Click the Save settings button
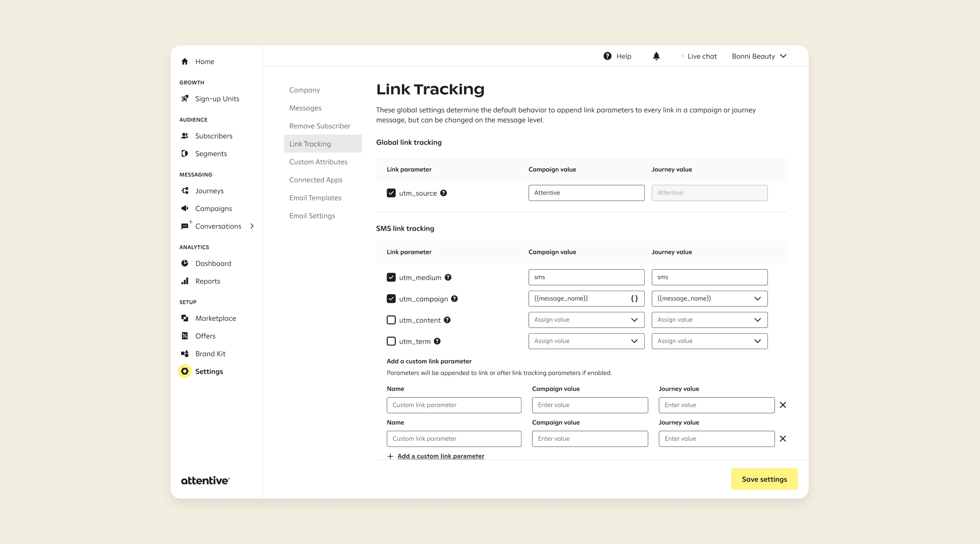This screenshot has height=544, width=980. [x=764, y=479]
